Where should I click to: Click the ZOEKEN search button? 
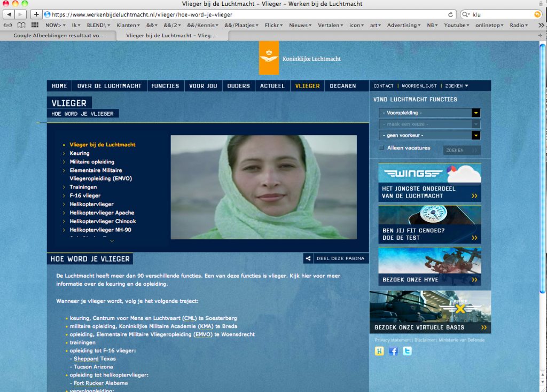(x=462, y=150)
